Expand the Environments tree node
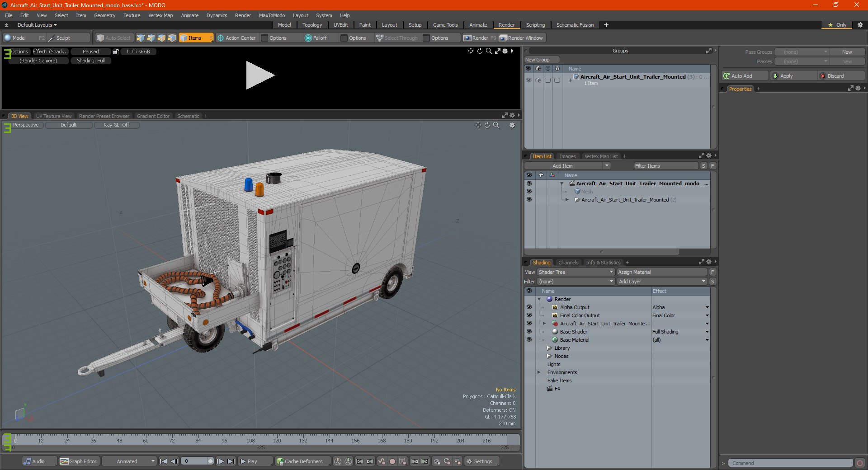 point(539,372)
